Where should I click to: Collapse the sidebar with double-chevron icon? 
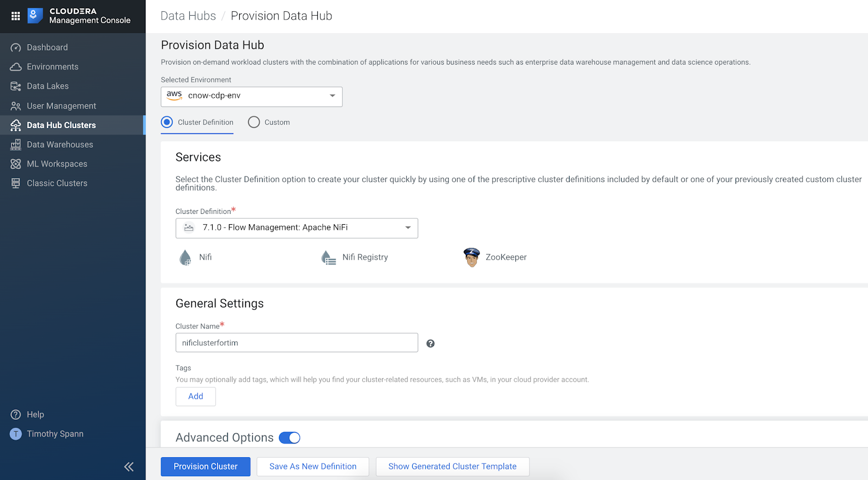pos(129,466)
